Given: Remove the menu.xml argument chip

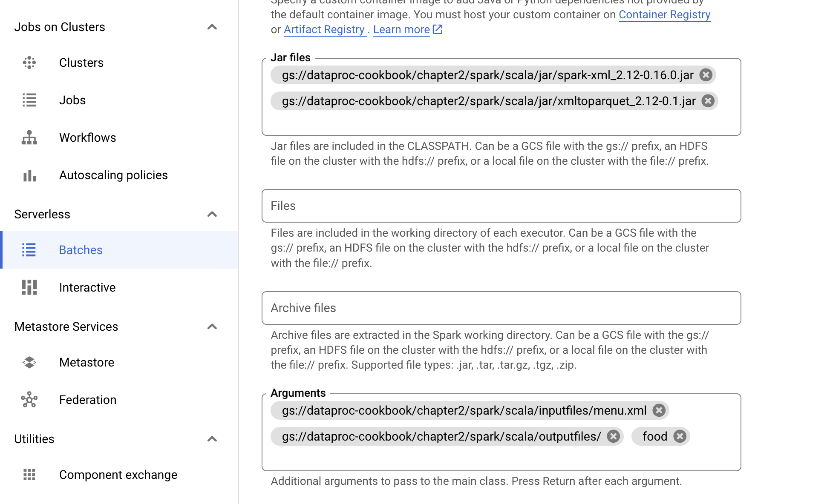Looking at the screenshot, I should click(x=659, y=410).
